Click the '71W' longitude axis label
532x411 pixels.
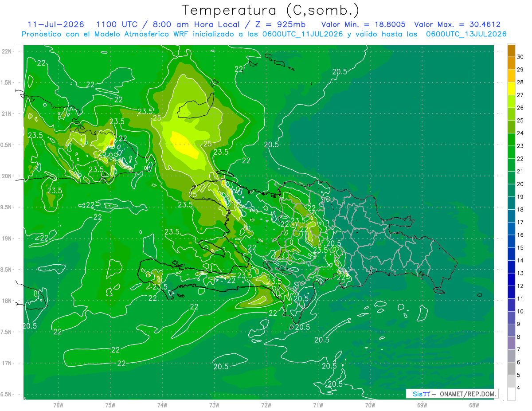click(318, 405)
